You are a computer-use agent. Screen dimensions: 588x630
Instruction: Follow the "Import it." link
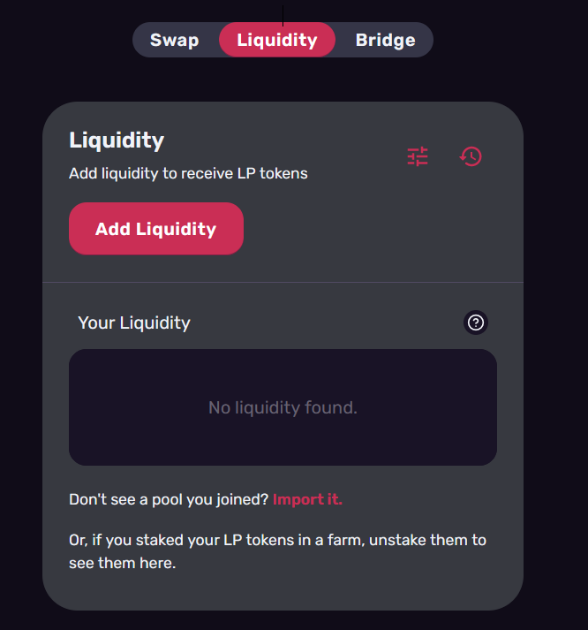click(307, 499)
